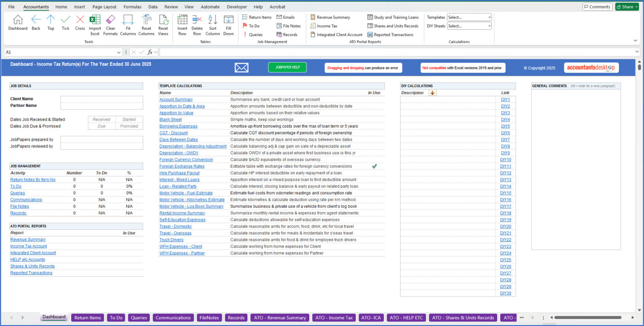Switch to the ATO - Income Tax sheet tab

point(334,318)
